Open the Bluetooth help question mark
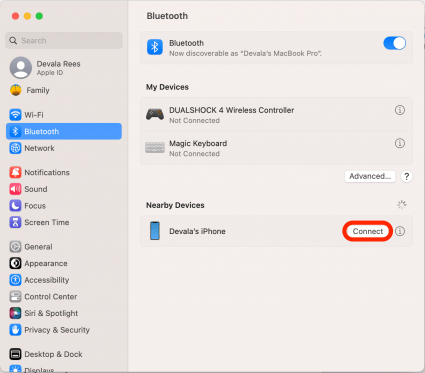 406,177
